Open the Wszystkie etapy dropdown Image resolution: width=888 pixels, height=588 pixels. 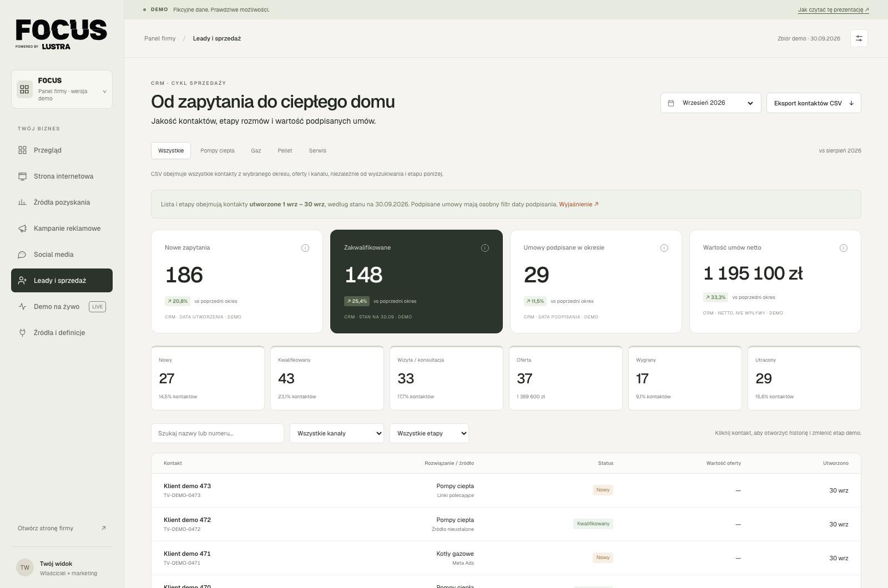pyautogui.click(x=429, y=433)
